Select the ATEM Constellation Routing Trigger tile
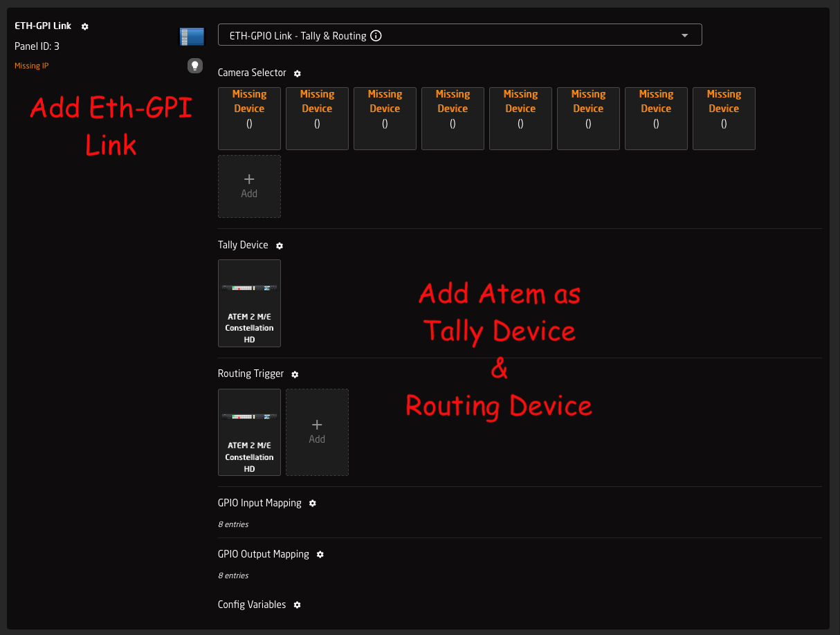Image resolution: width=840 pixels, height=635 pixels. pyautogui.click(x=249, y=432)
